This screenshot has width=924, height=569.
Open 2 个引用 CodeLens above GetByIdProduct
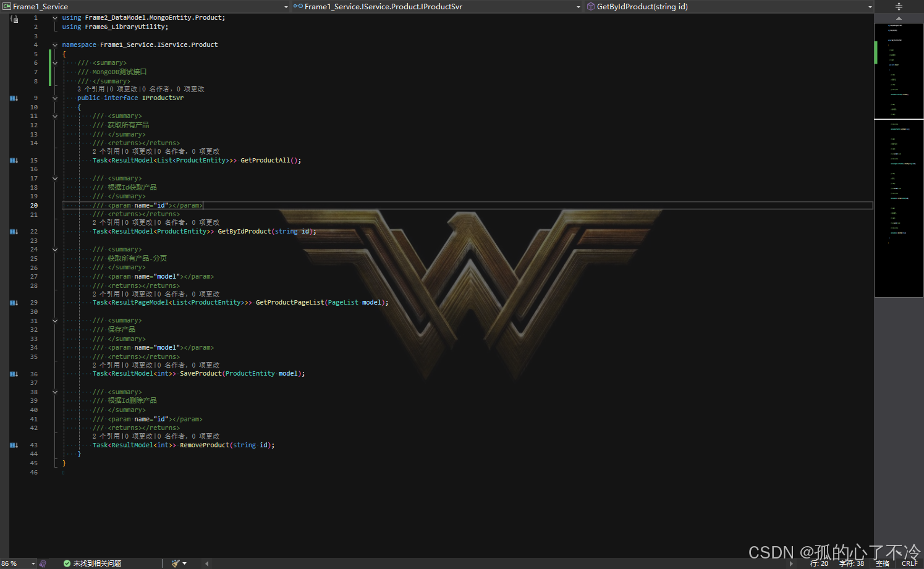[x=106, y=222]
